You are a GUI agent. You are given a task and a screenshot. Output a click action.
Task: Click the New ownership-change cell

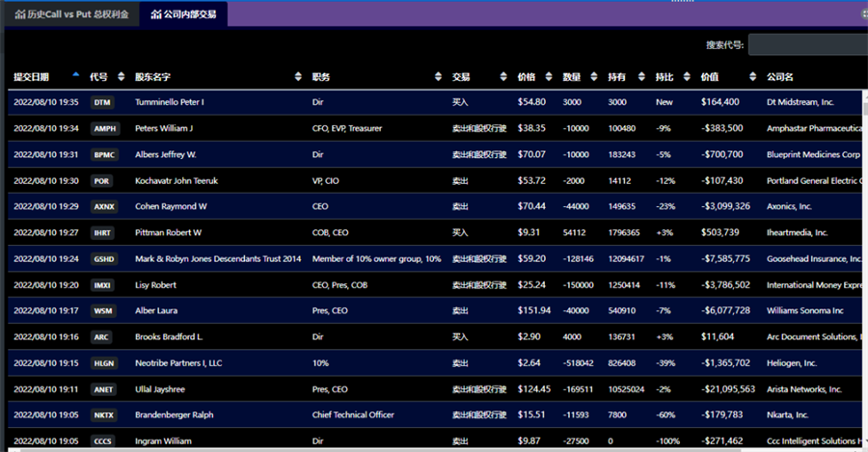coord(665,102)
